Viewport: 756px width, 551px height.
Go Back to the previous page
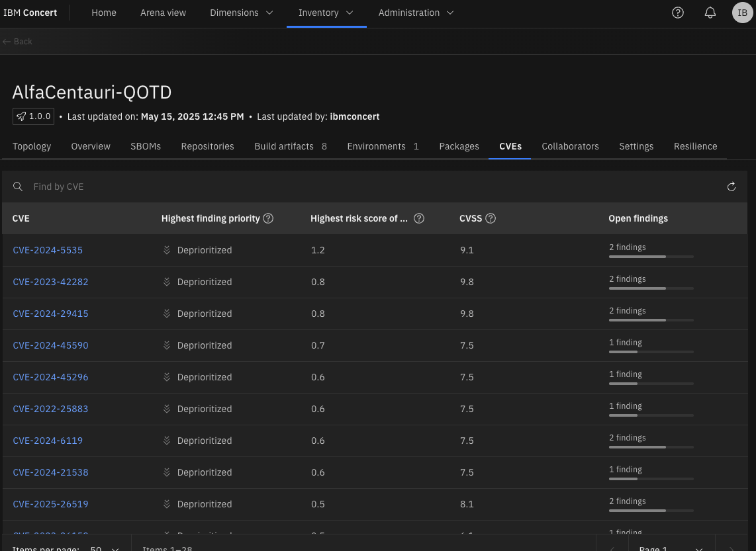(x=17, y=42)
